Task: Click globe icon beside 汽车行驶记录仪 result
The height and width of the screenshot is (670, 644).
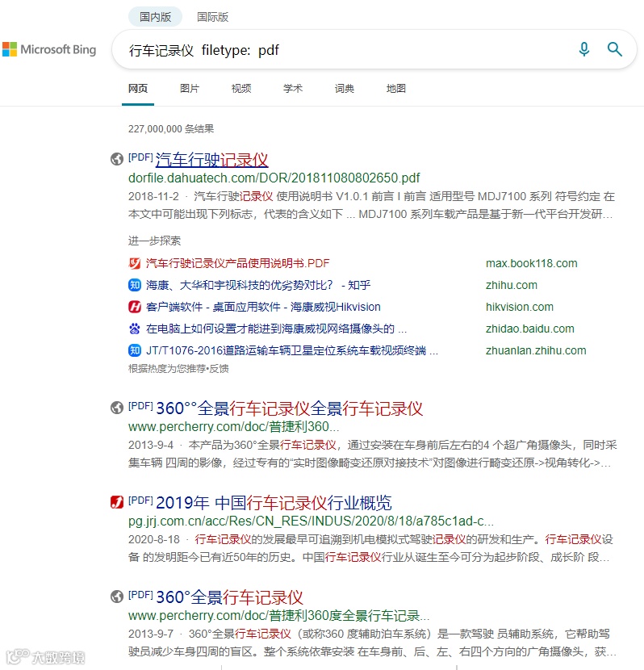Action: point(116,159)
